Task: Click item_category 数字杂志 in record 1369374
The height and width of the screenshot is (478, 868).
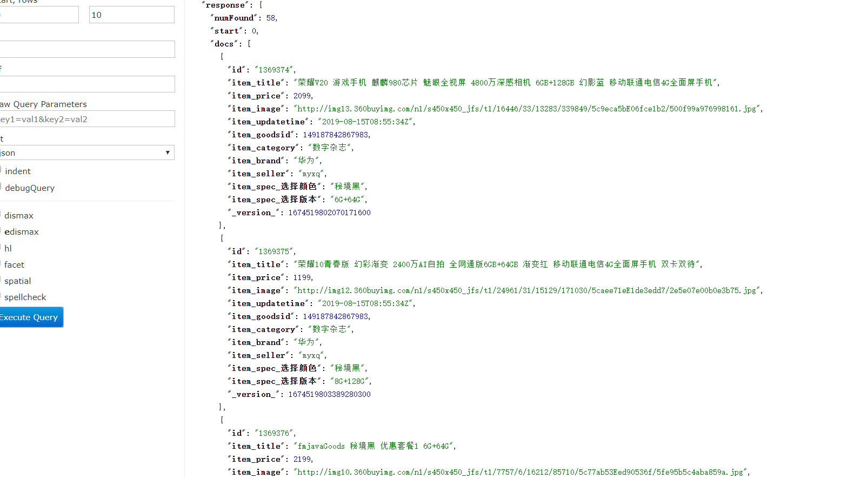Action: pos(330,148)
